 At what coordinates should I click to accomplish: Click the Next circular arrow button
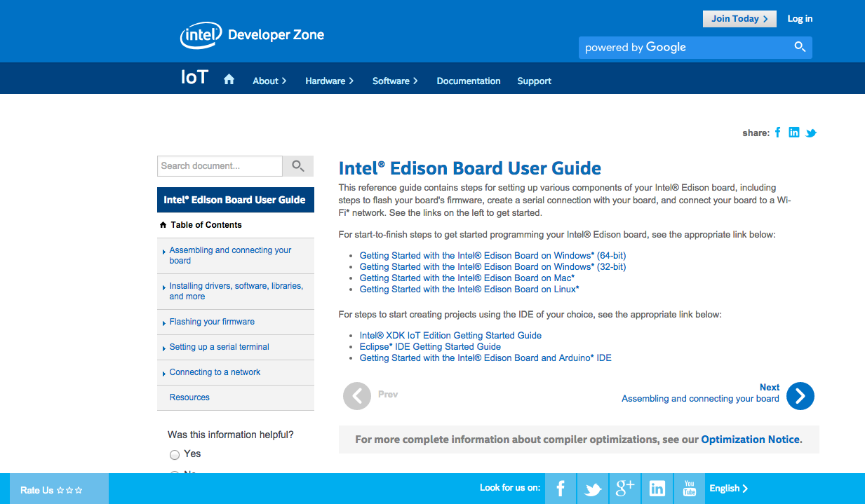pos(800,396)
